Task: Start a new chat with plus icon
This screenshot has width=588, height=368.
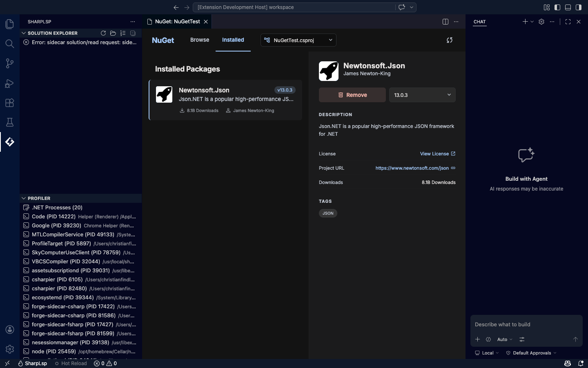Action: coord(525,22)
